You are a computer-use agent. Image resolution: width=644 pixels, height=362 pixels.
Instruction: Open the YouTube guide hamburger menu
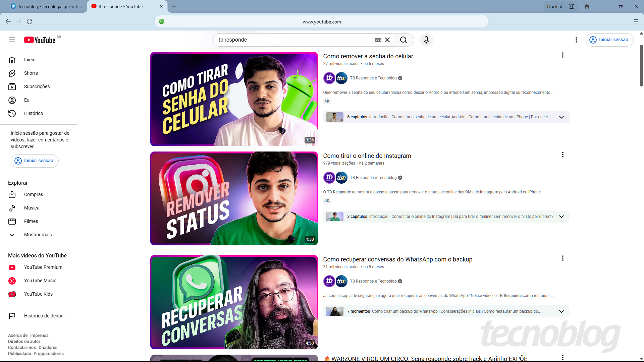12,40
